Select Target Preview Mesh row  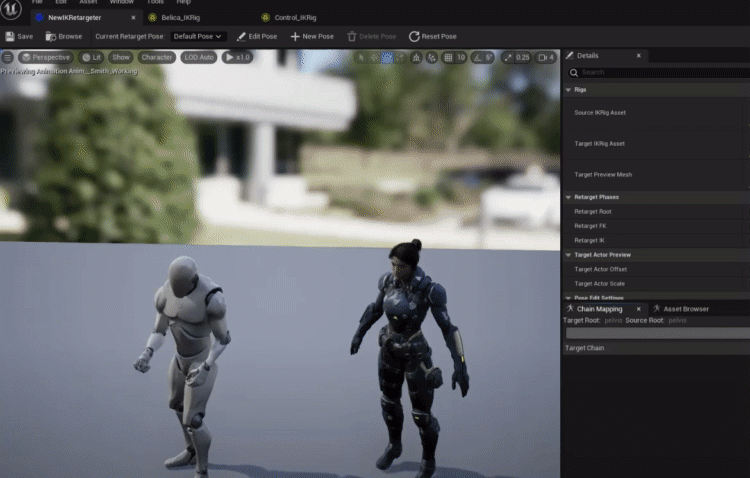click(656, 175)
